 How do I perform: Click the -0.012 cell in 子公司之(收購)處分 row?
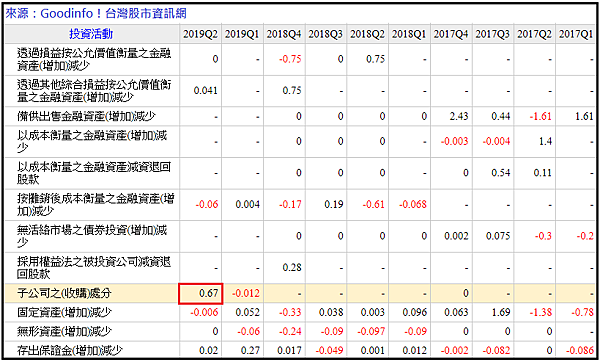pos(246,294)
